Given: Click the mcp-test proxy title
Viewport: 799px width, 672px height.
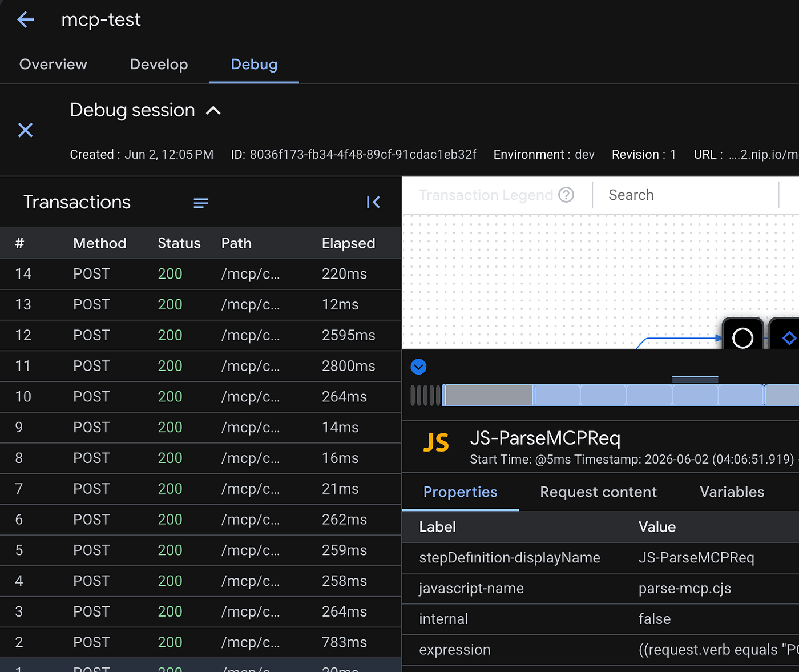Looking at the screenshot, I should coord(101,20).
